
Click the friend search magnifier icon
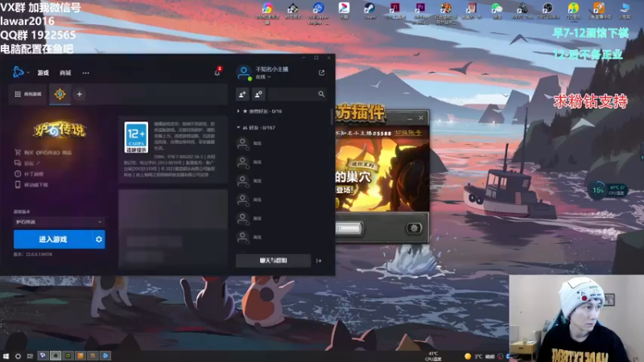coord(321,94)
